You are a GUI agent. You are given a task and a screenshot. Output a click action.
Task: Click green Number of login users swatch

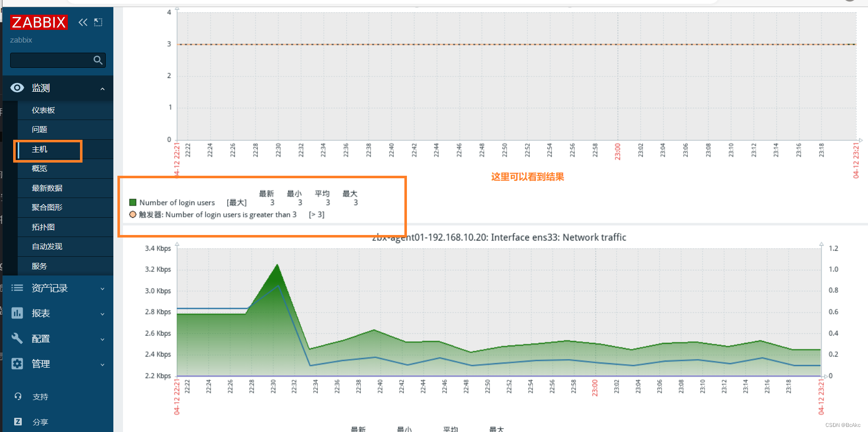(133, 203)
